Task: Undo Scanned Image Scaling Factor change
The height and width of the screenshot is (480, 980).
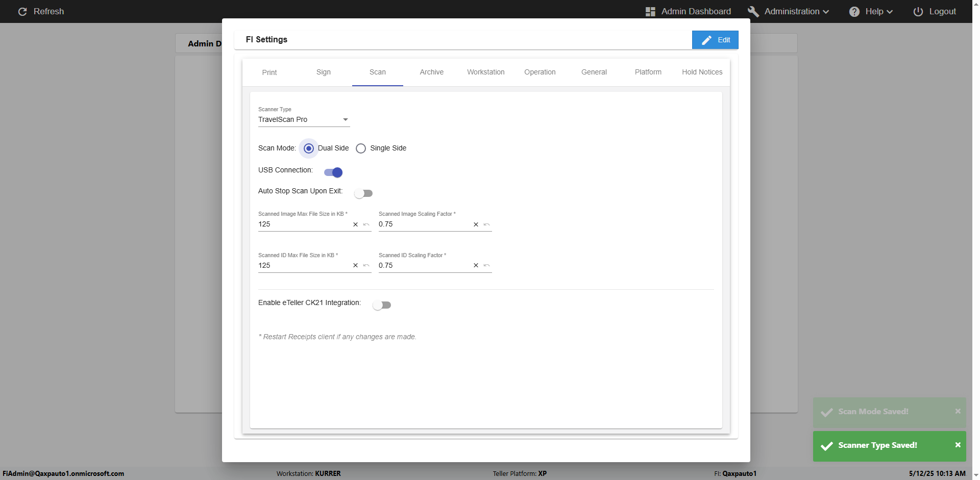Action: 487,224
